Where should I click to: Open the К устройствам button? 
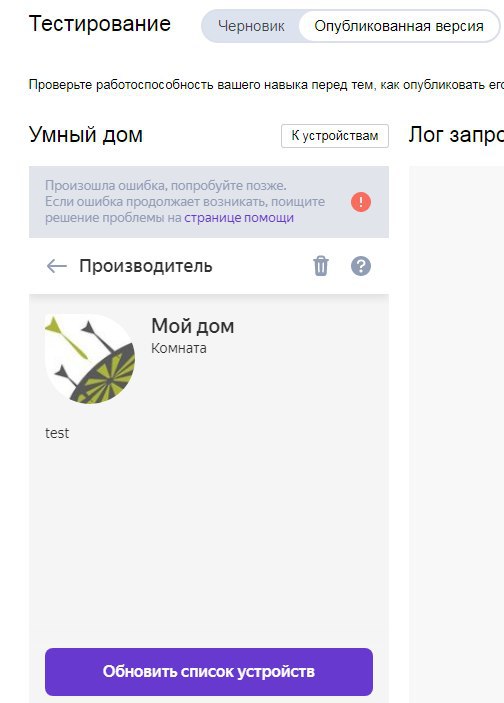tap(335, 135)
